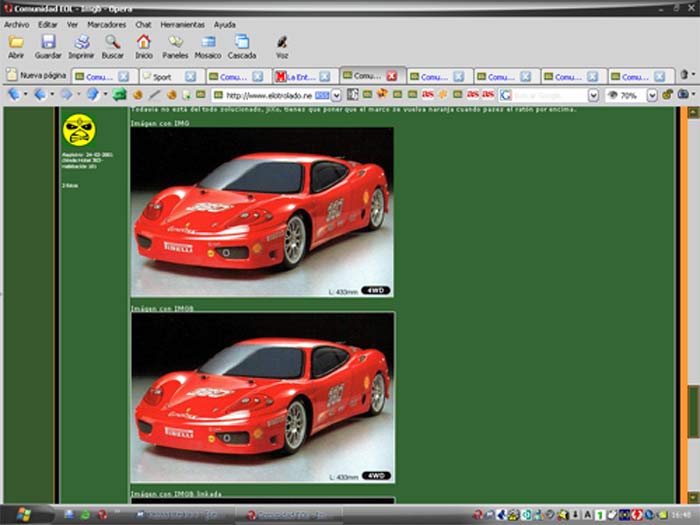Close the active Comunidad tab
This screenshot has height=525, width=700.
(392, 76)
